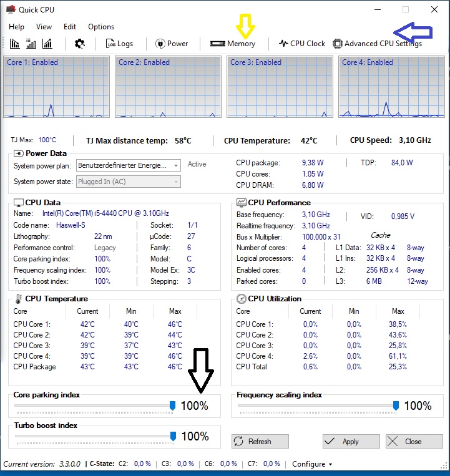Image resolution: width=450 pixels, height=476 pixels.
Task: Open the Configure dropdown in status bar
Action: (x=312, y=464)
